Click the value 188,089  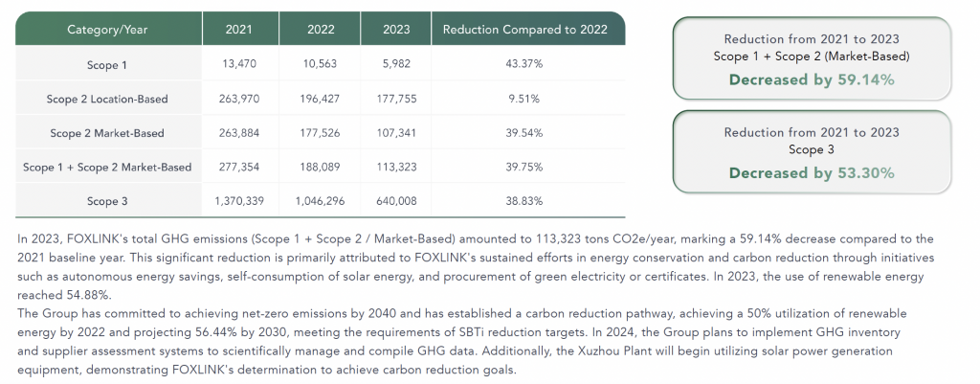point(321,167)
